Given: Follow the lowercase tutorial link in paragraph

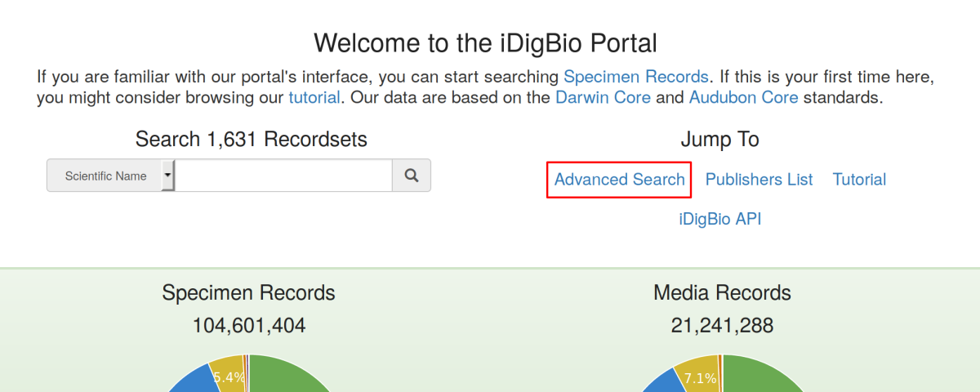Looking at the screenshot, I should (x=314, y=98).
